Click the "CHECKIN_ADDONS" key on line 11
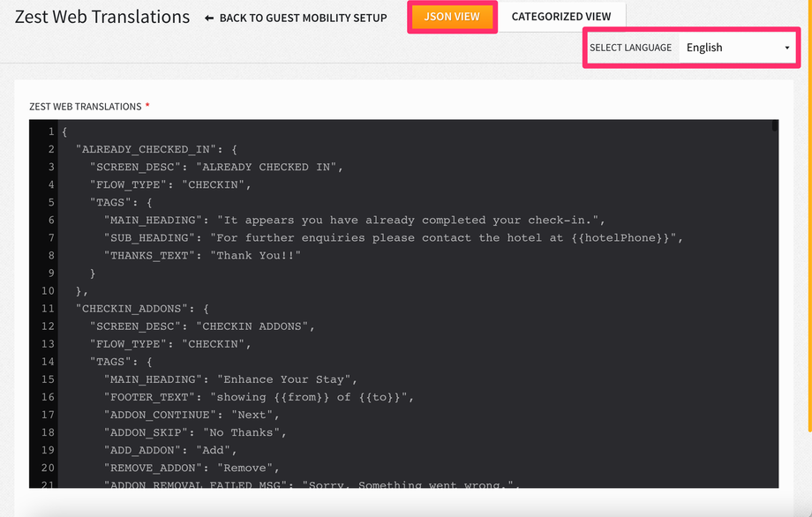 coord(132,309)
